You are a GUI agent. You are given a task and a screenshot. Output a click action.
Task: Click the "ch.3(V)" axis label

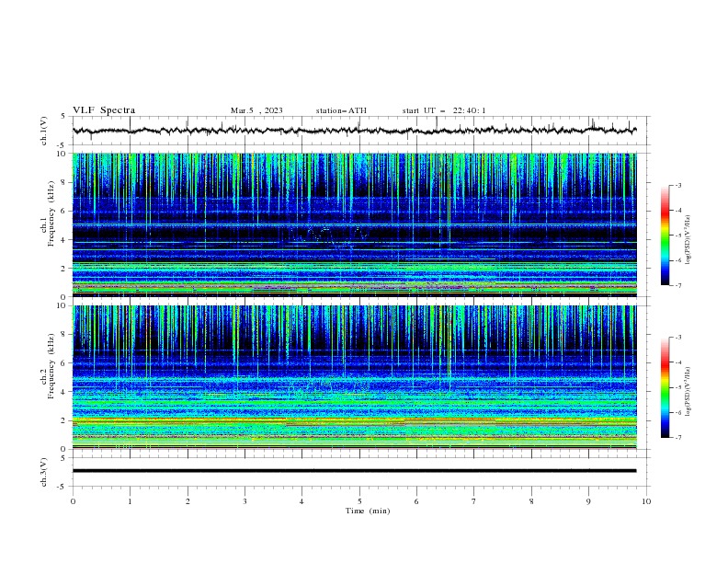[x=44, y=472]
